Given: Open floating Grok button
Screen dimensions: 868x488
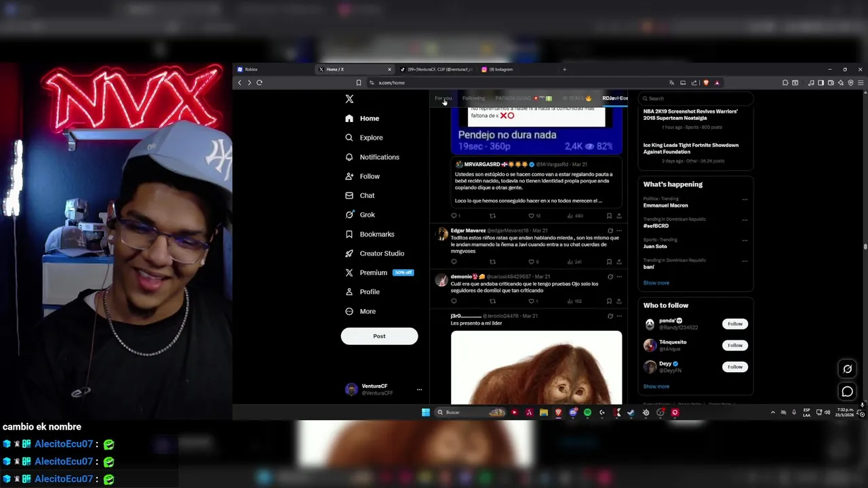Looking at the screenshot, I should point(847,369).
